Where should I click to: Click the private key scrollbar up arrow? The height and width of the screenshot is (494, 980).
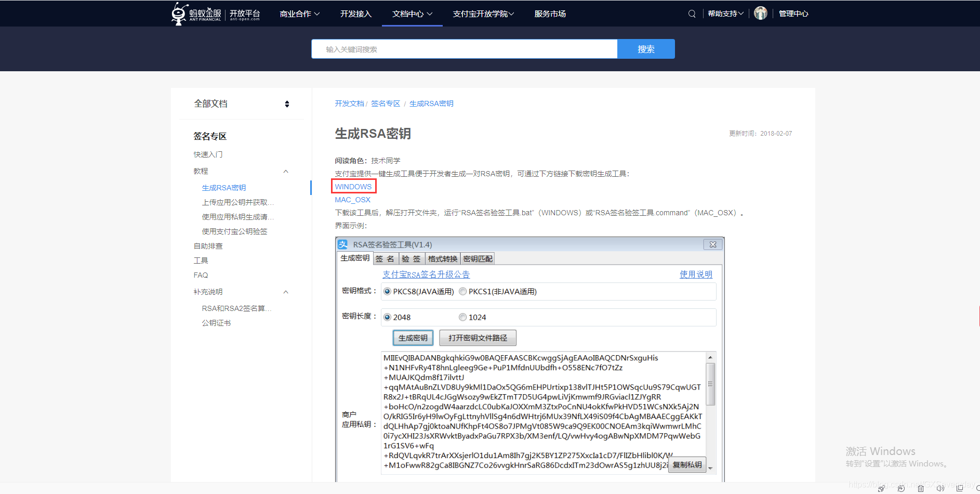point(710,357)
